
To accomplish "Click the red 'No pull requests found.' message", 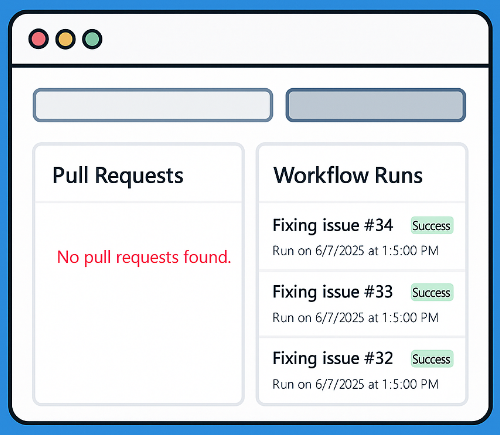I will pyautogui.click(x=144, y=257).
